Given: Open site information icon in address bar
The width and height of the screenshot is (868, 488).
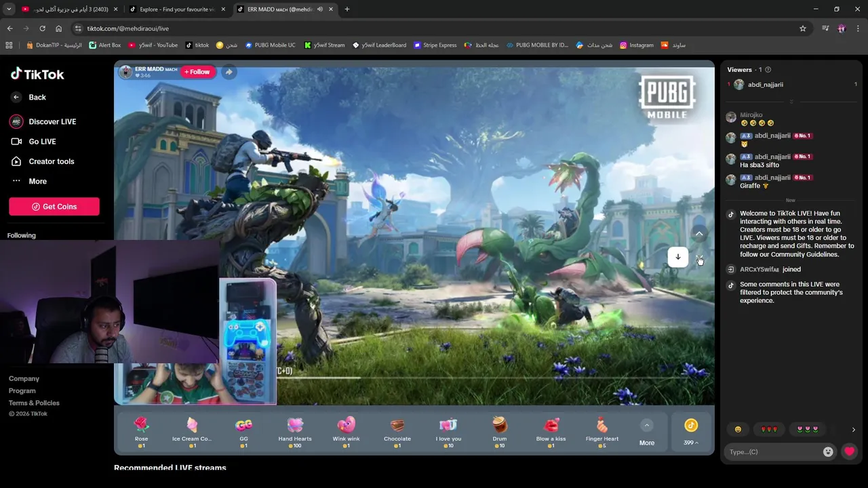Looking at the screenshot, I should 78,28.
